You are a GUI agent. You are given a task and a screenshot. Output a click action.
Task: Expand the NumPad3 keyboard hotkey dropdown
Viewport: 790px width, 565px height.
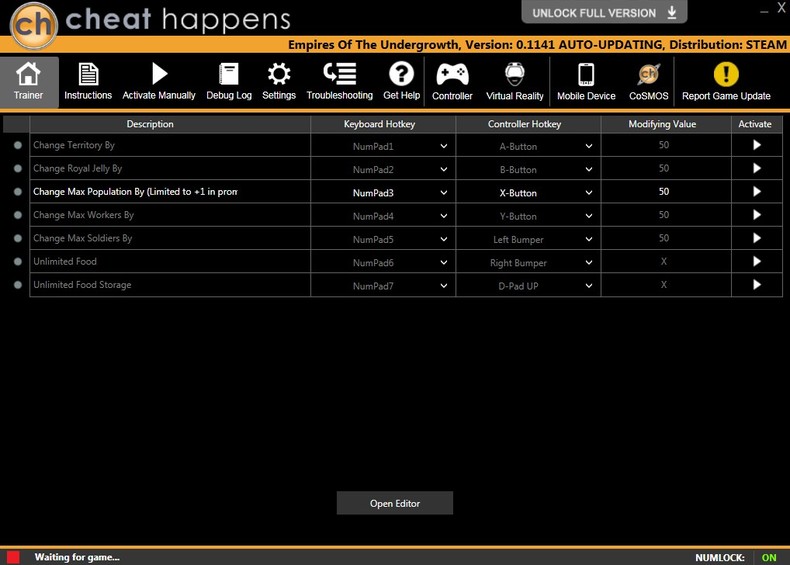(443, 193)
